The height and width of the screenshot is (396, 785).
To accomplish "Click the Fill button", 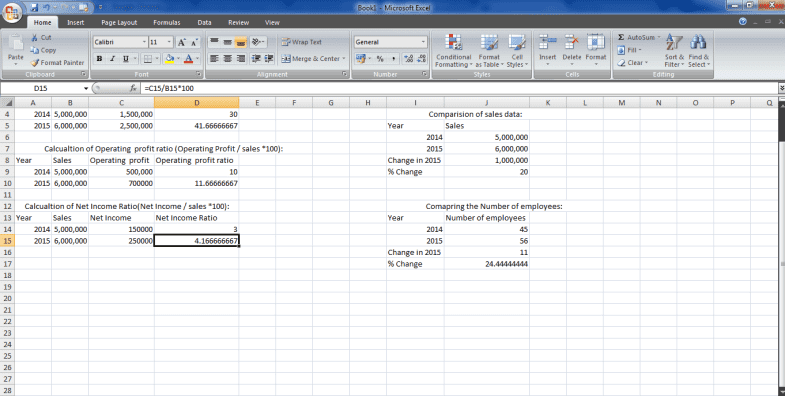I will coord(629,50).
